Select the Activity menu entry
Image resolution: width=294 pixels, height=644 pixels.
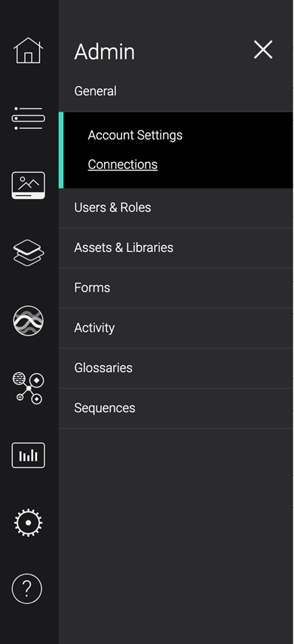(x=176, y=328)
